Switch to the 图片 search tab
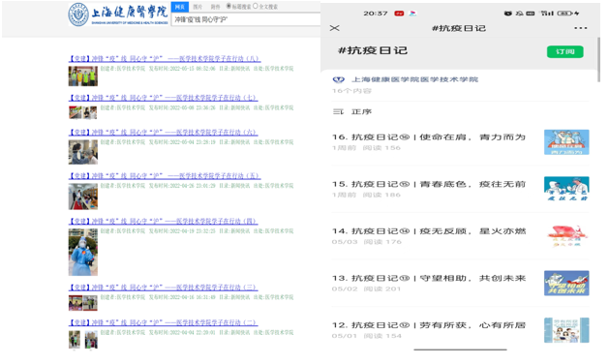 [x=198, y=7]
